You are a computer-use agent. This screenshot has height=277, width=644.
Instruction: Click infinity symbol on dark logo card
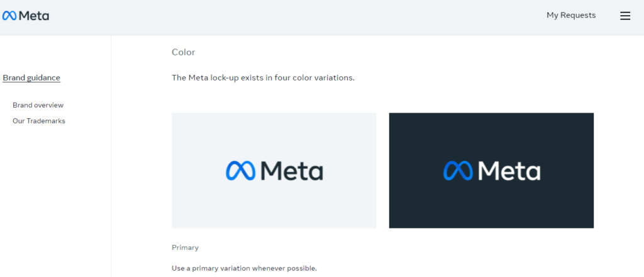click(x=458, y=171)
